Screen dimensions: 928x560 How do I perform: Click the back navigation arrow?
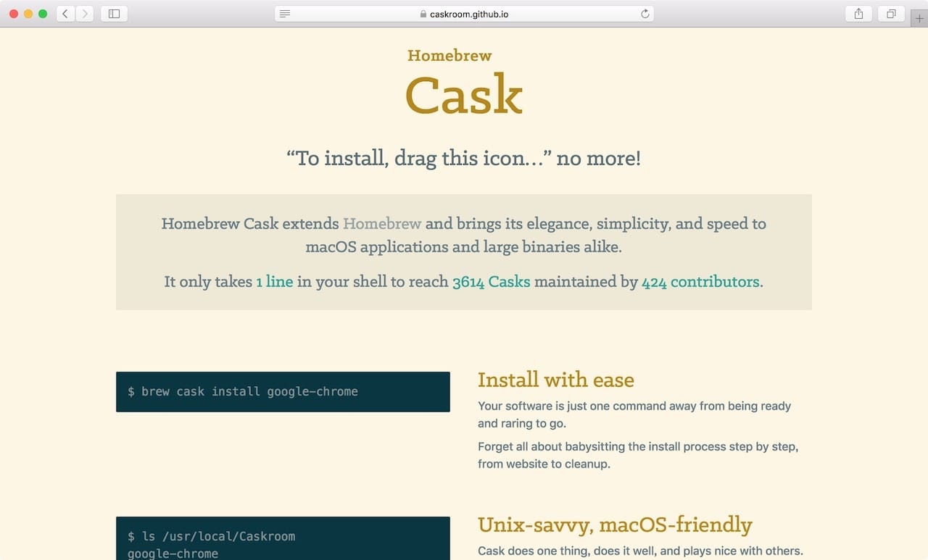[x=65, y=13]
